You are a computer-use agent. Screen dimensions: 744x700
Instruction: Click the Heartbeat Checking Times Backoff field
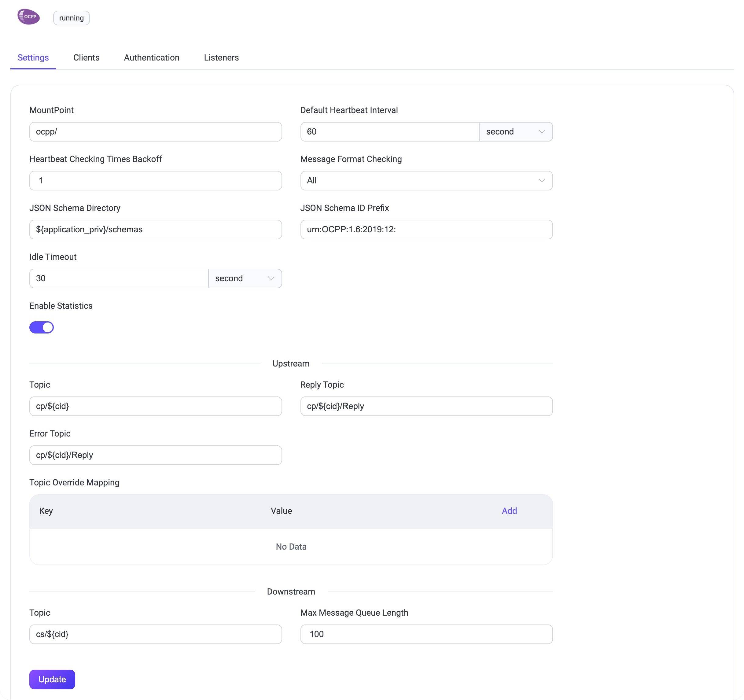[155, 181]
